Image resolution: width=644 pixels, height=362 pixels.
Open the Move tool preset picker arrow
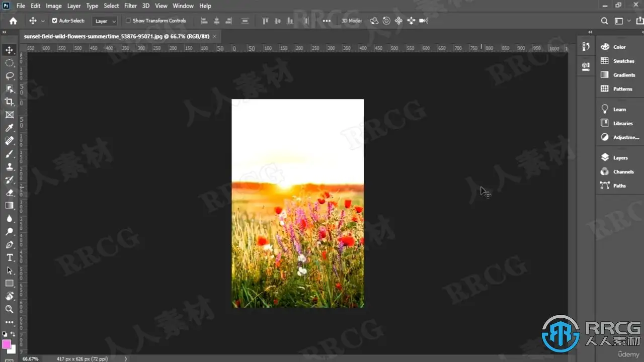click(x=43, y=21)
